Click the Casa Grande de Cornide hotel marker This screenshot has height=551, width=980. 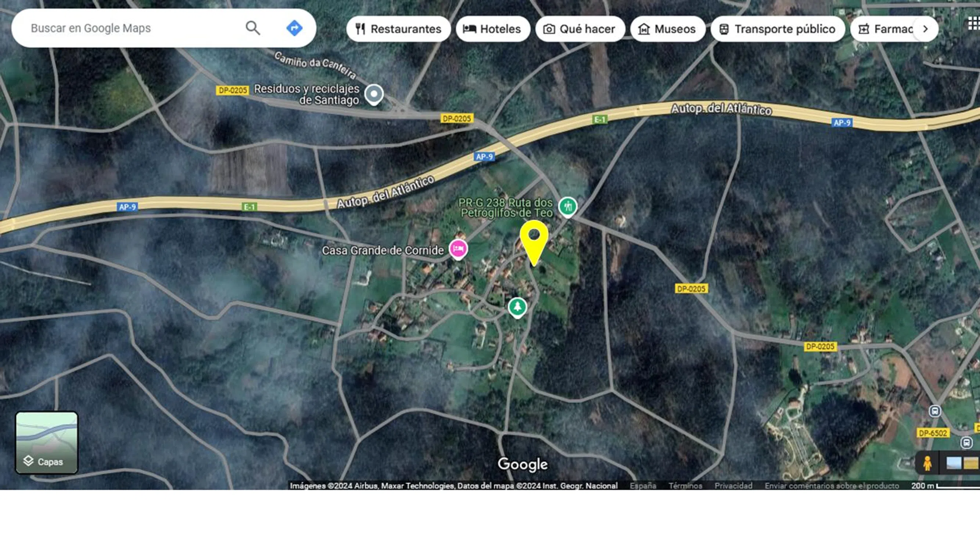pos(458,249)
